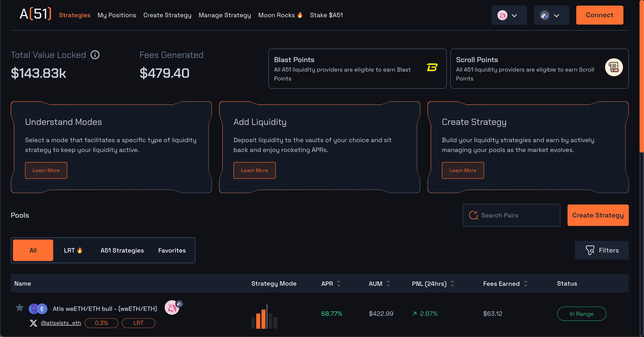Click the Strategy Mode column header
The image size is (644, 337).
pyautogui.click(x=274, y=284)
